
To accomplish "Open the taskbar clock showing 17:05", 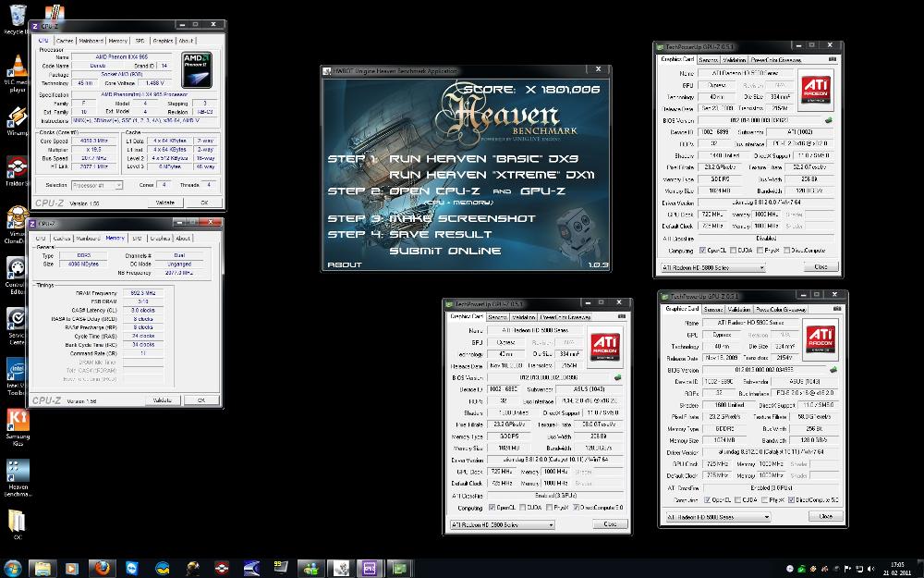I will tap(897, 569).
